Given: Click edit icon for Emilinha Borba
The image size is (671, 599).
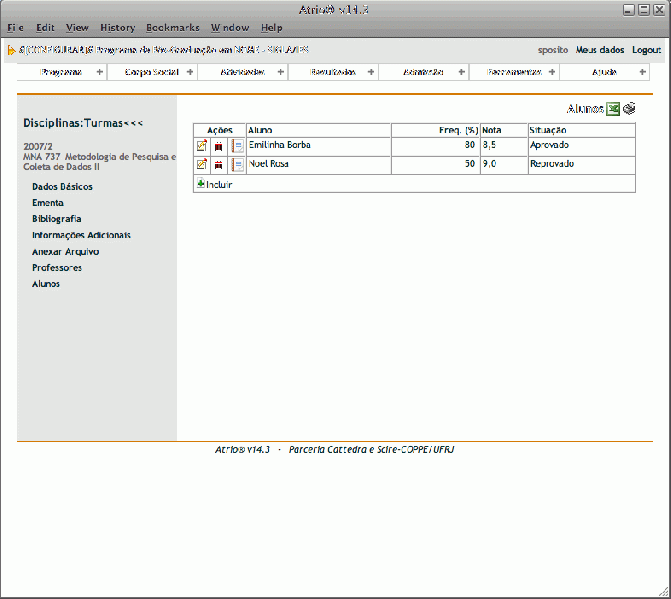Looking at the screenshot, I should (x=202, y=146).
